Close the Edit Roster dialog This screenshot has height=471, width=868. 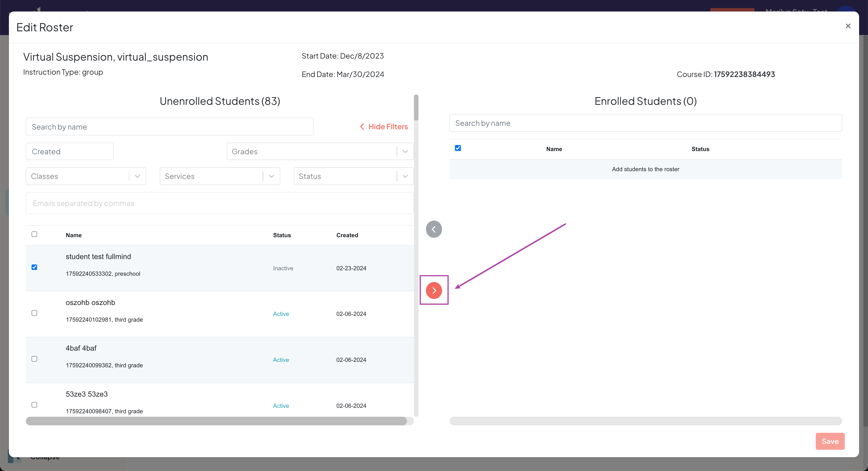pos(848,26)
